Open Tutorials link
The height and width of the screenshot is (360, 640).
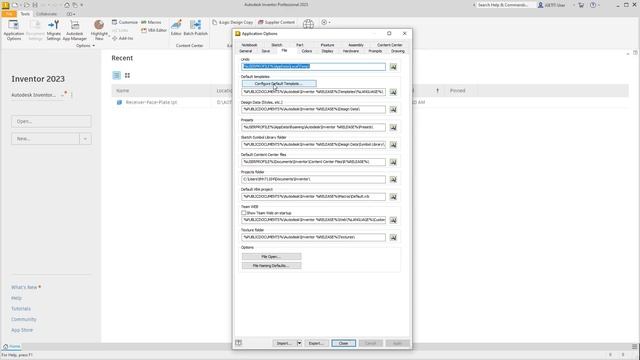(21, 309)
